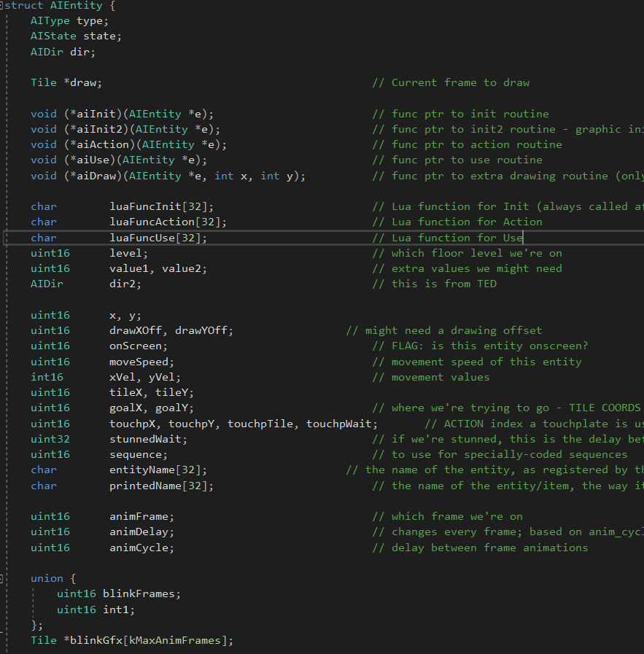
Task: Click the animFrame member variable
Action: 139,517
